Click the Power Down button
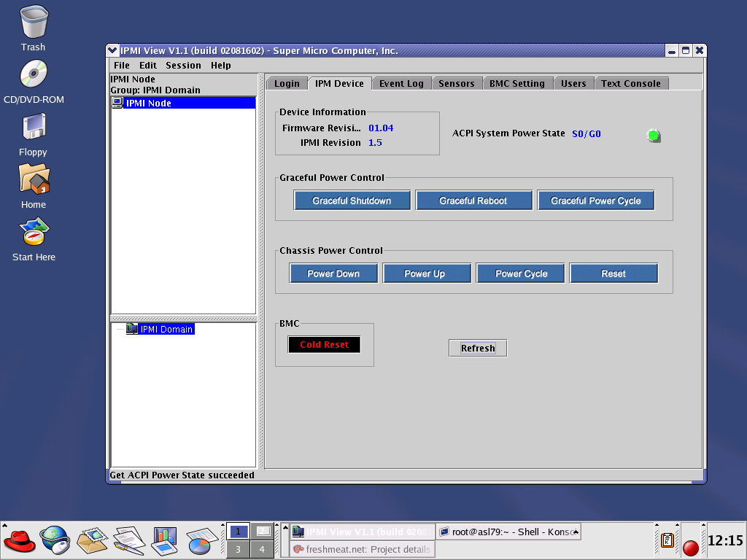Screen dimensions: 747x560 tap(333, 273)
